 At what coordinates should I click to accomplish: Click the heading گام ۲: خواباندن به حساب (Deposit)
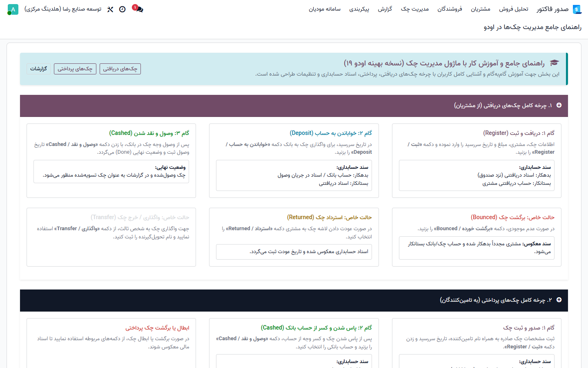point(331,133)
